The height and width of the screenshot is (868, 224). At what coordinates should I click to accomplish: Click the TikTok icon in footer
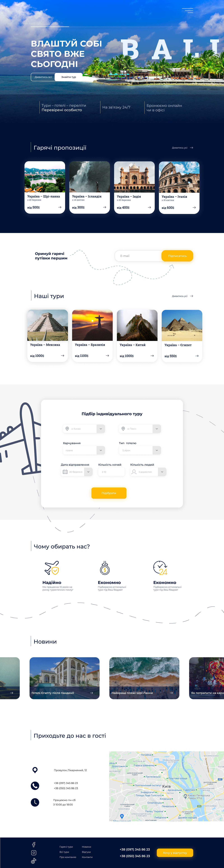tap(34, 861)
